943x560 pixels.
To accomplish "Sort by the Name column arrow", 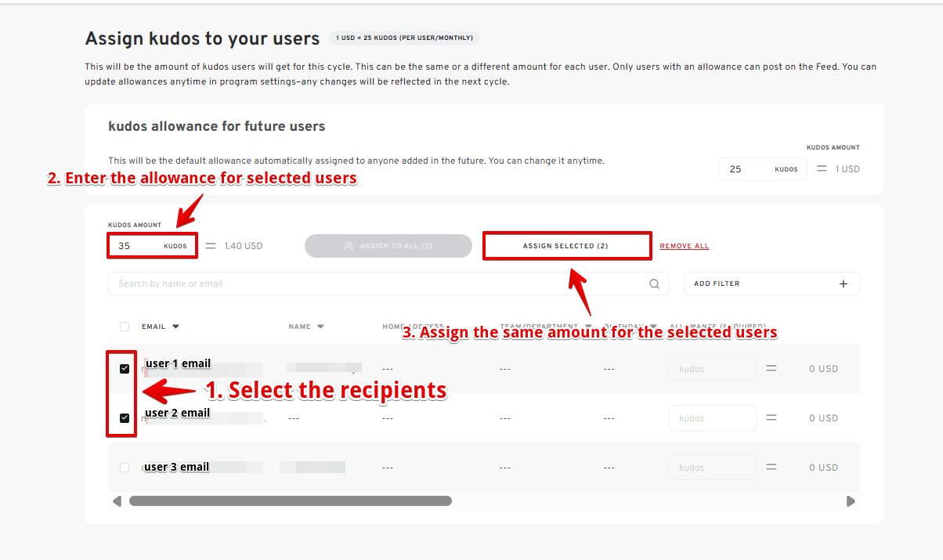I will tap(321, 327).
